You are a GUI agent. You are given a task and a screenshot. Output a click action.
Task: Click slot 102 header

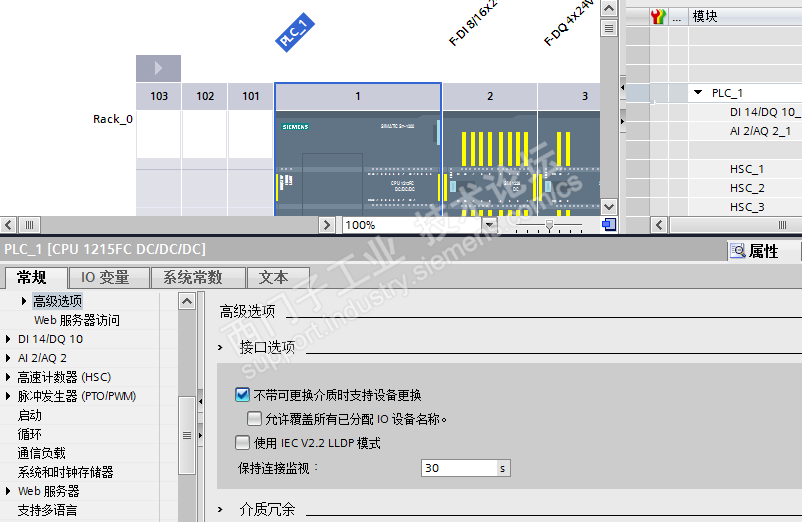pos(205,96)
